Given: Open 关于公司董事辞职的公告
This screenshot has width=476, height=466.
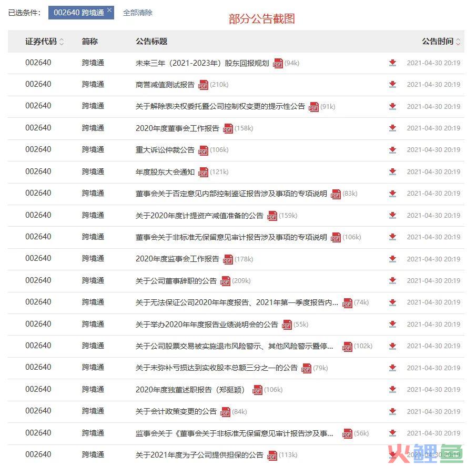Looking at the screenshot, I should 176,281.
